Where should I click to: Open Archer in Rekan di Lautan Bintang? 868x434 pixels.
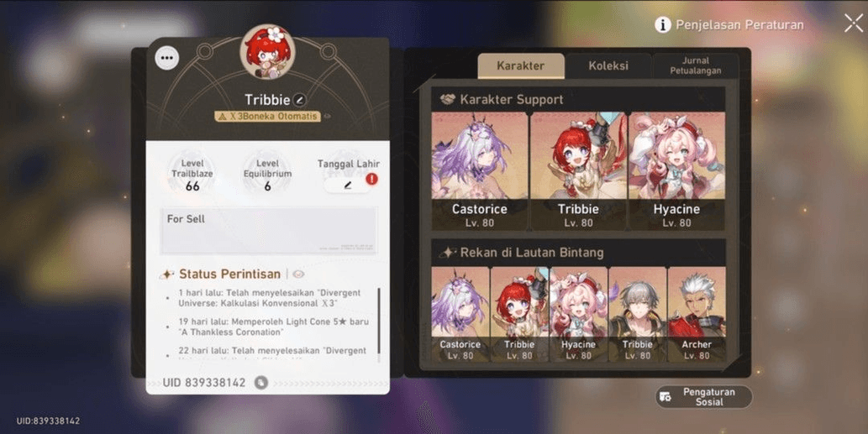697,315
